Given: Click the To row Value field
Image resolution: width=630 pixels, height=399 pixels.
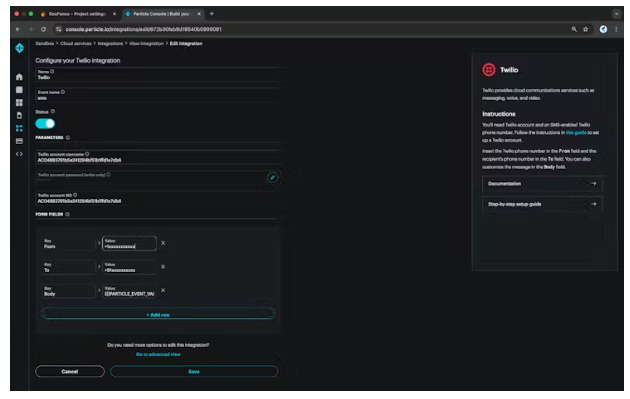Looking at the screenshot, I should [x=129, y=267].
